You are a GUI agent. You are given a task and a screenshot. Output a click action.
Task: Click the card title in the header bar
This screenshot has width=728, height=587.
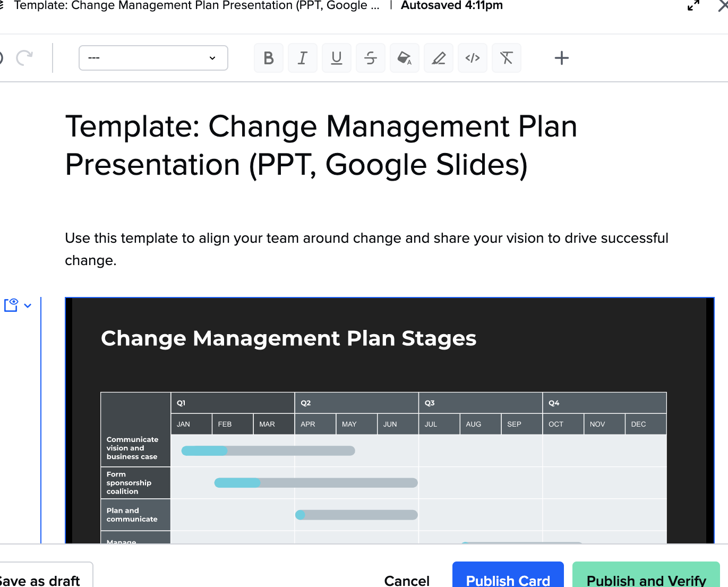[x=196, y=6]
